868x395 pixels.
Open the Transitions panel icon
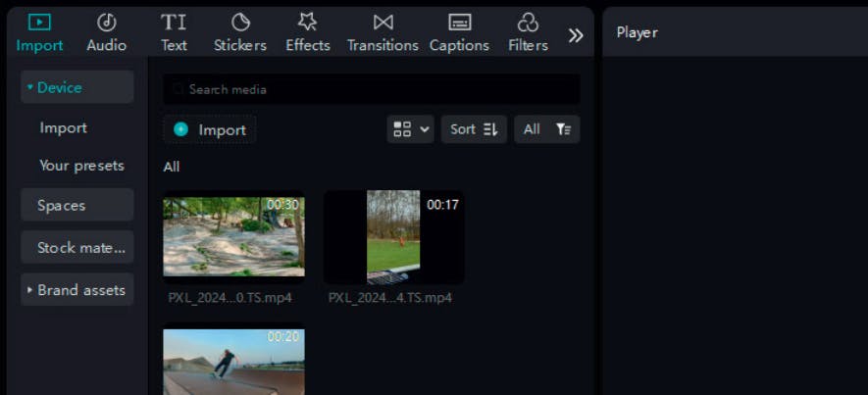coord(383,23)
